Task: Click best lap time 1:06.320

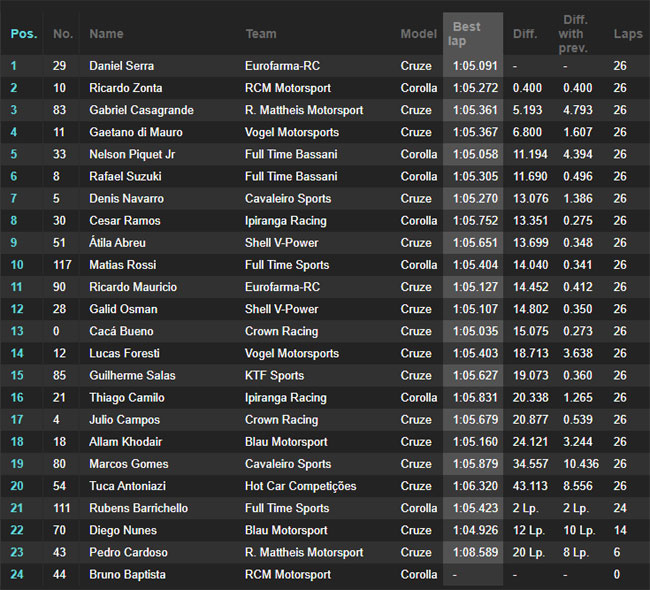Action: [x=475, y=486]
